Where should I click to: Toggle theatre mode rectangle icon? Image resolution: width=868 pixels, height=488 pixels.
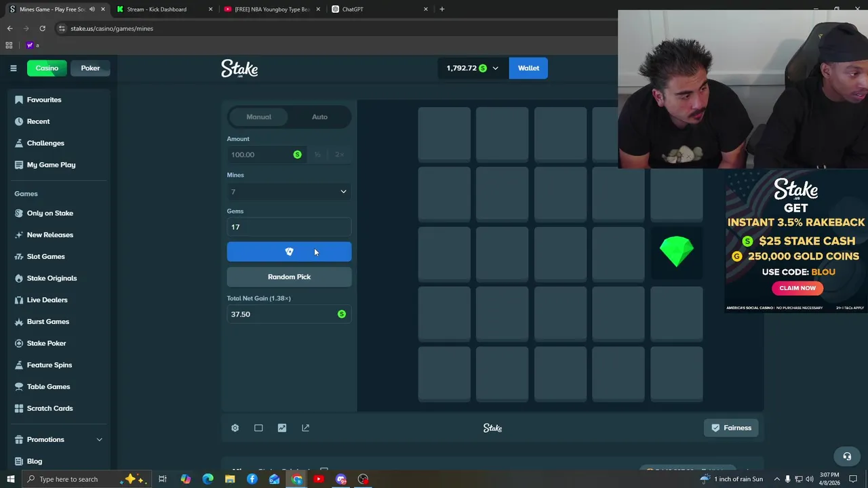pyautogui.click(x=258, y=428)
